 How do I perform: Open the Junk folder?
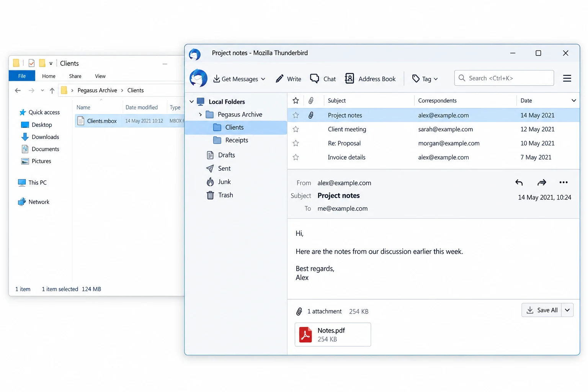pos(219,182)
